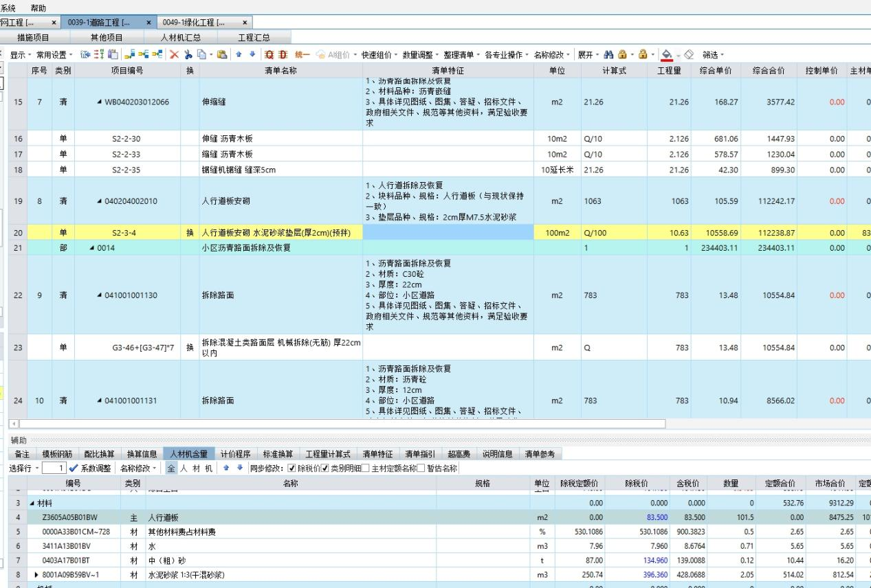Screen dimensions: 871x588
Task: Toggle the 除税价 sync checkbox
Action: click(x=291, y=468)
